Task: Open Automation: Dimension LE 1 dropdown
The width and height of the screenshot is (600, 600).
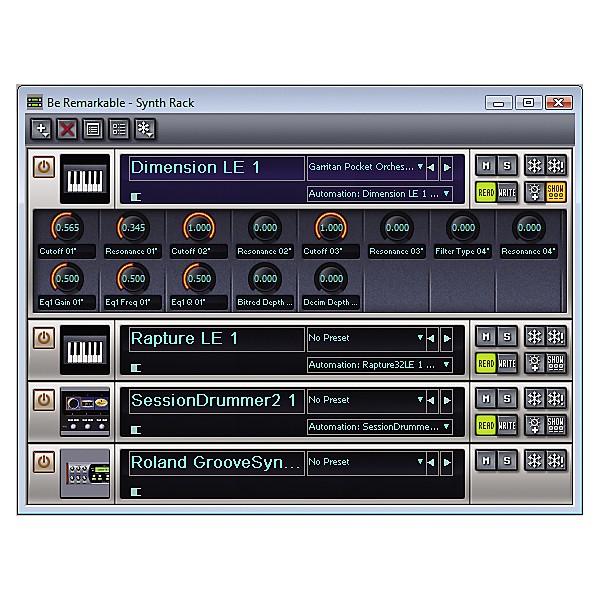Action: point(380,194)
